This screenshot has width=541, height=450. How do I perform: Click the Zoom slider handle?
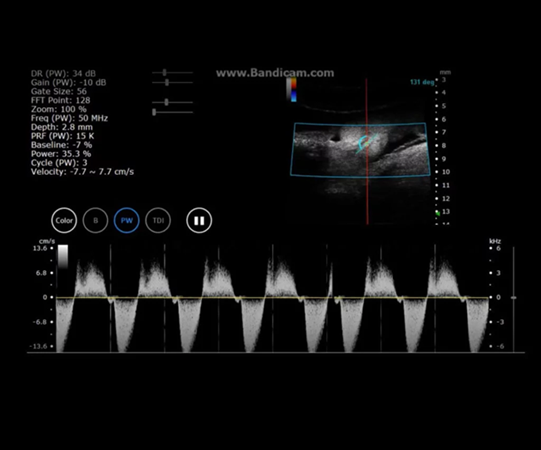tap(154, 112)
